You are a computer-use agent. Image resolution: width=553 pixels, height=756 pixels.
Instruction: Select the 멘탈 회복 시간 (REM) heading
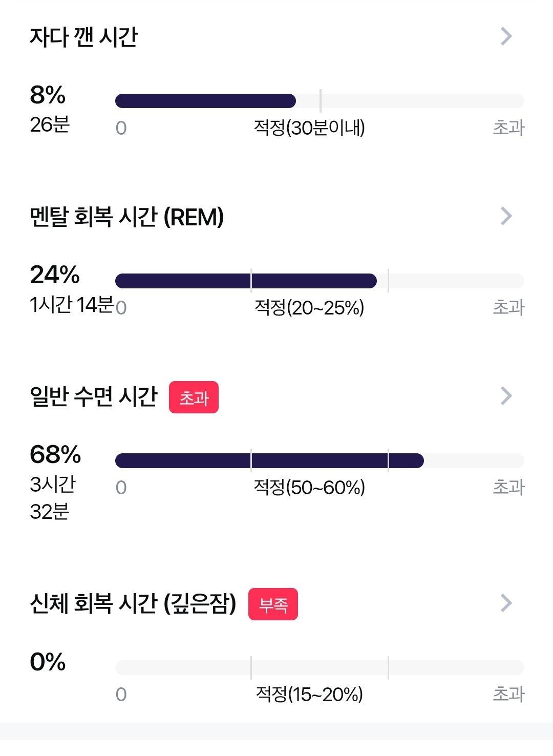point(126,217)
